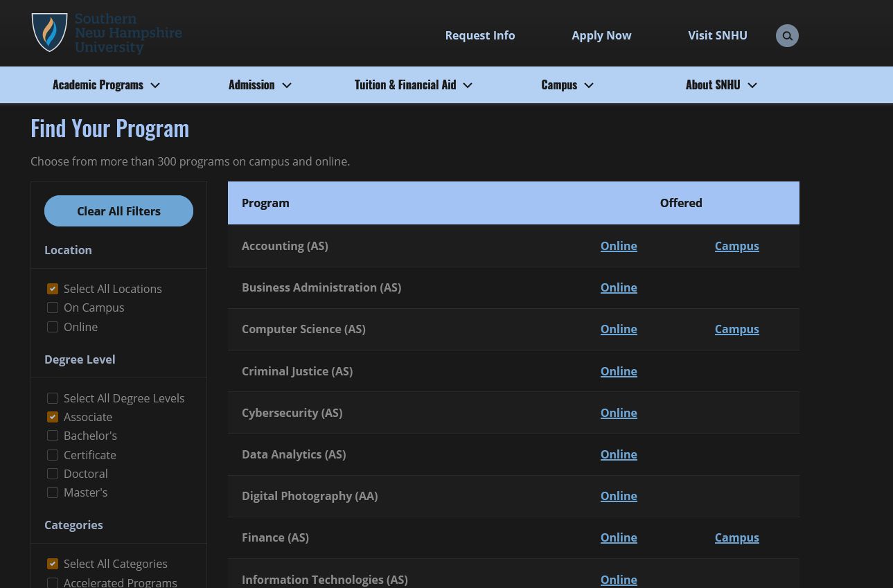Check the Doctoral checkbox
893x588 pixels.
pyautogui.click(x=53, y=474)
